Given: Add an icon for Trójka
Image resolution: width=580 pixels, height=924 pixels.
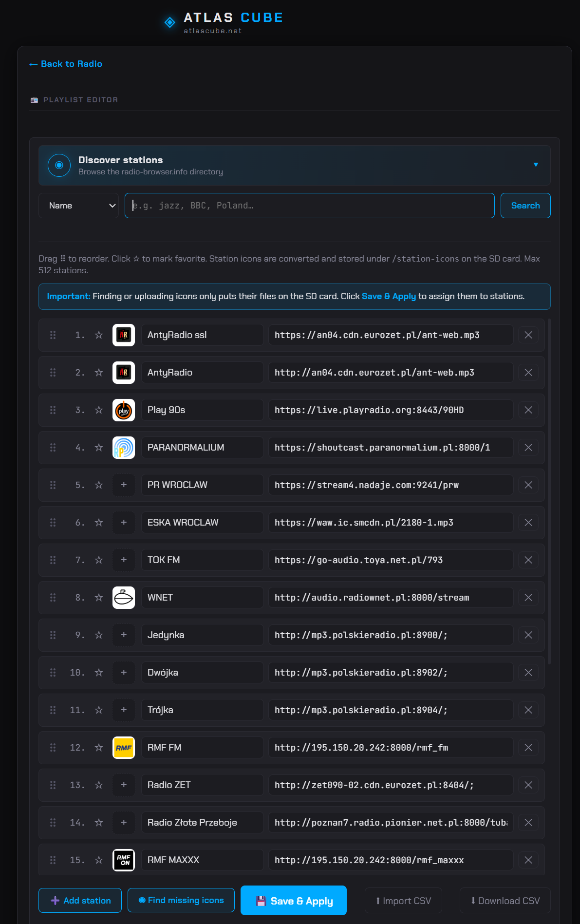Looking at the screenshot, I should tap(124, 710).
